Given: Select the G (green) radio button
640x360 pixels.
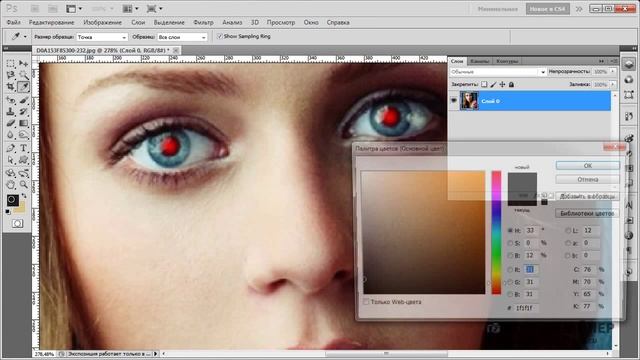Looking at the screenshot, I should [x=510, y=282].
